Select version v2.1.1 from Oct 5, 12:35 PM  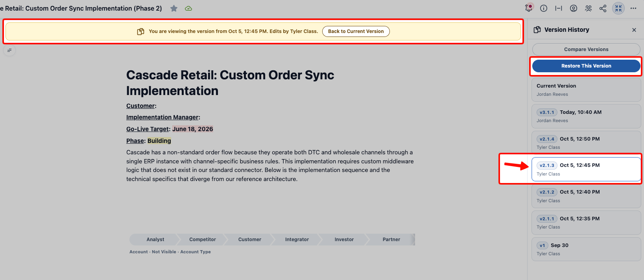[586, 223]
